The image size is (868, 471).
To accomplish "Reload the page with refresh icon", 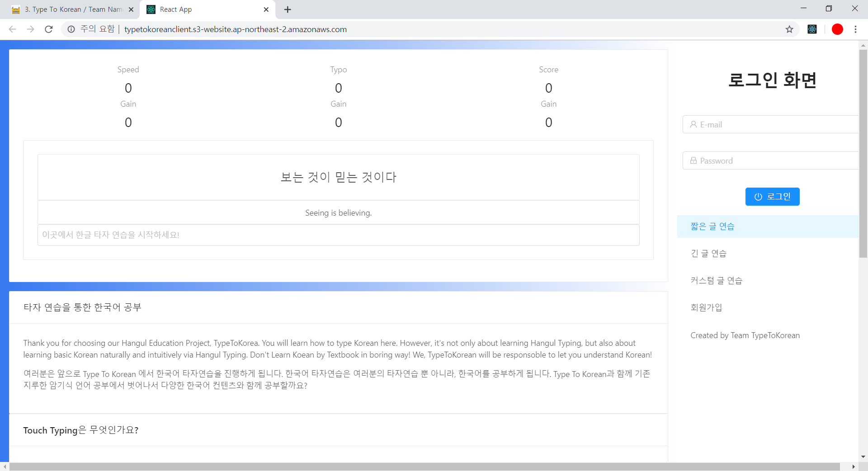I will click(49, 29).
